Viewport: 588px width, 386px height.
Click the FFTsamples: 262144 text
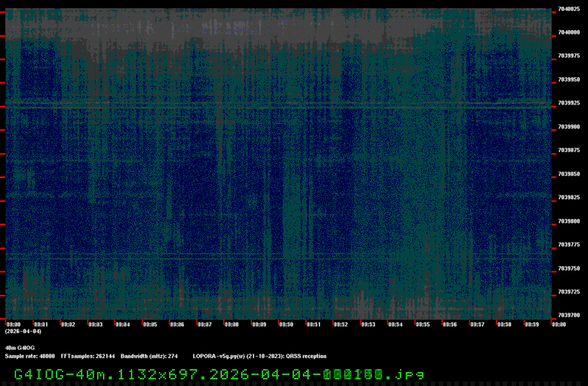tap(88, 356)
